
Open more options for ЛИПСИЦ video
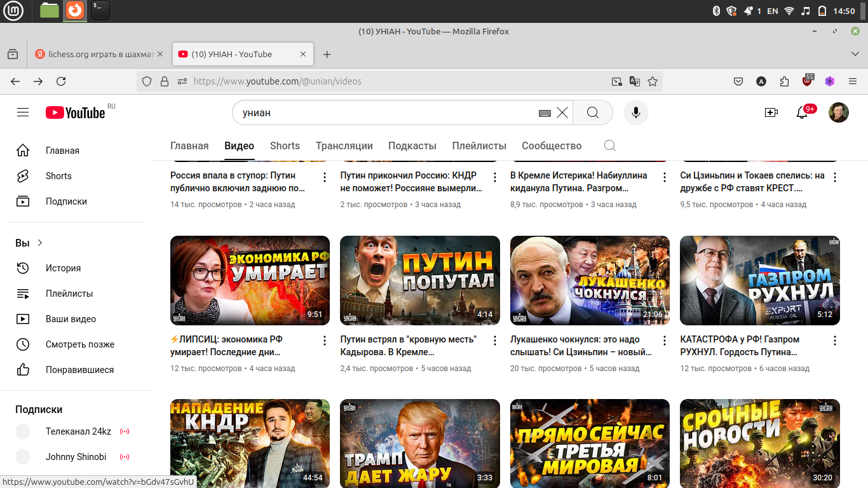[325, 341]
